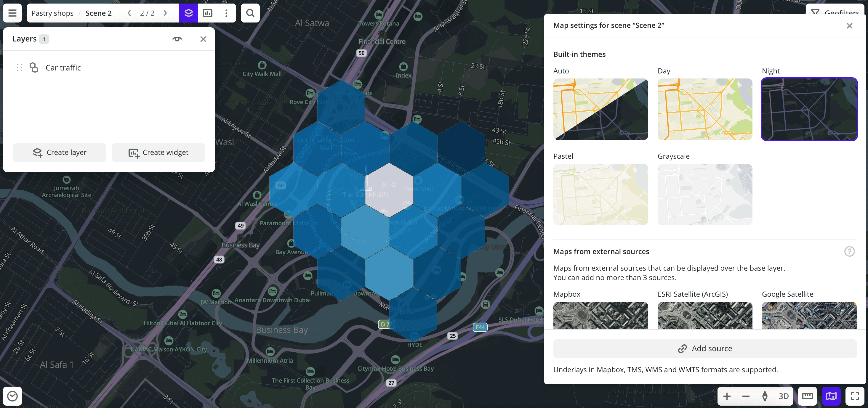Viewport: 868px width, 408px height.
Task: Open the three-dot overflow menu
Action: pyautogui.click(x=226, y=13)
